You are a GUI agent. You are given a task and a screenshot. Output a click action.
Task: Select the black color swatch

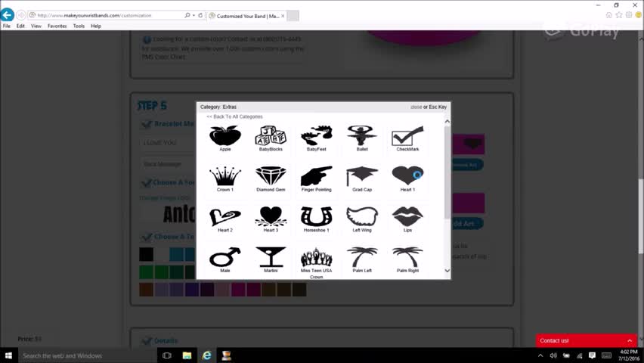(x=146, y=254)
